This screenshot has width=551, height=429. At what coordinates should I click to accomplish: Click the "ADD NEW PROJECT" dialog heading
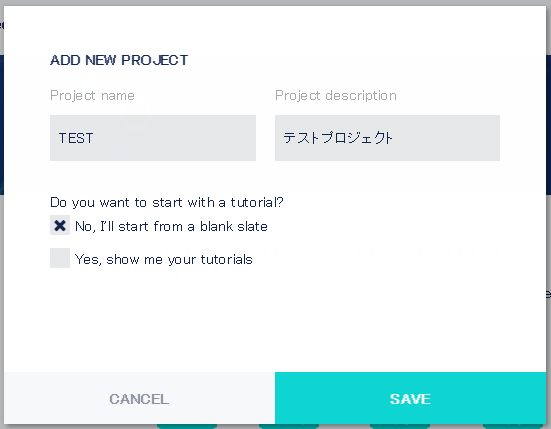tap(119, 60)
